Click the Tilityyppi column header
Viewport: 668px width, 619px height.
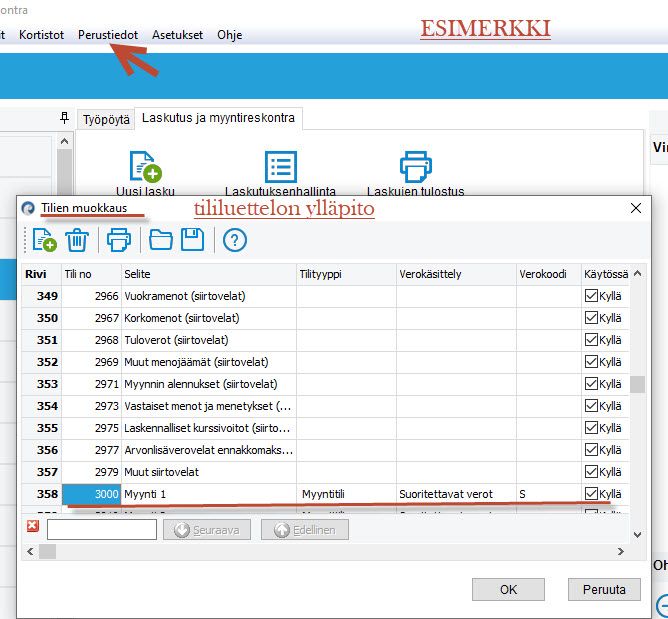[346, 274]
